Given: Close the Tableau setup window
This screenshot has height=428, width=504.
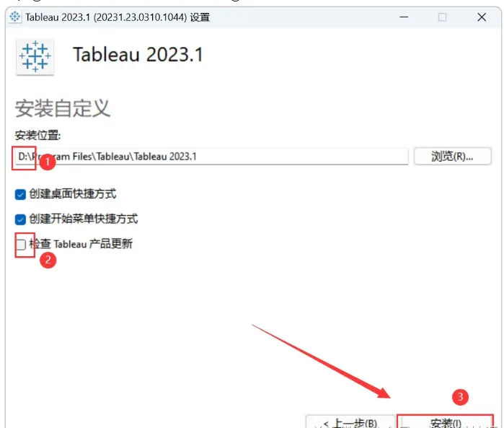Looking at the screenshot, I should (482, 17).
